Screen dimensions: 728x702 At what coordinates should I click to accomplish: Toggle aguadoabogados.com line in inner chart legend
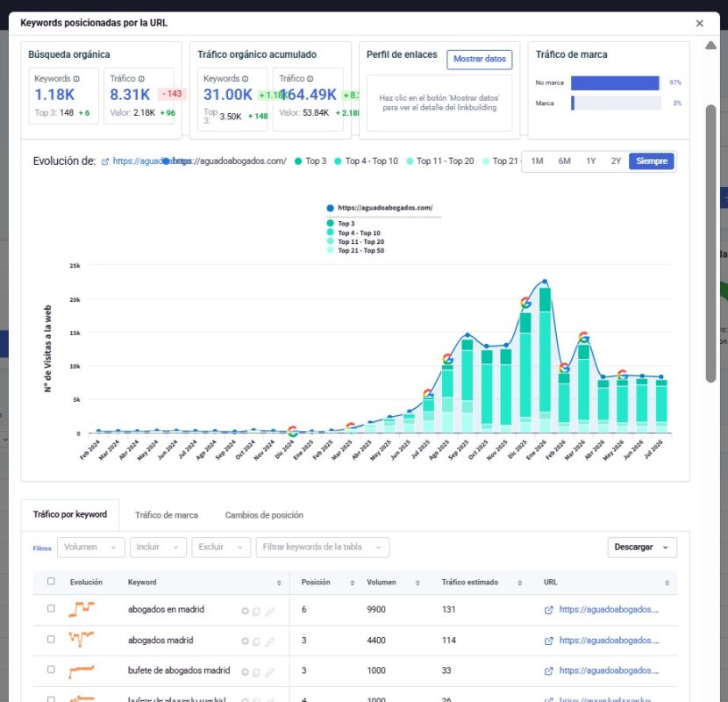(x=380, y=208)
